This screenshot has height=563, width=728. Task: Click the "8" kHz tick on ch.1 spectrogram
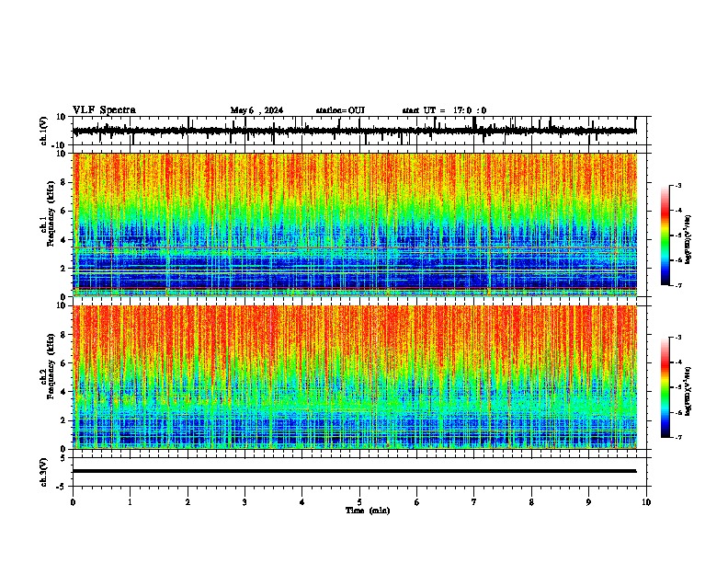pyautogui.click(x=63, y=182)
